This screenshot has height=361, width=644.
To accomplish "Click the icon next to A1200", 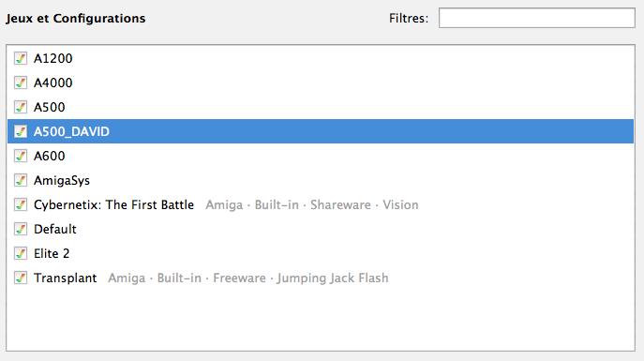I will tap(21, 58).
